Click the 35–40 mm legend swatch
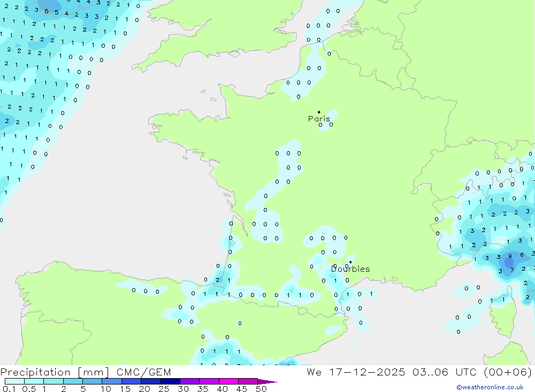This screenshot has height=392, width=535. pyautogui.click(x=209, y=381)
